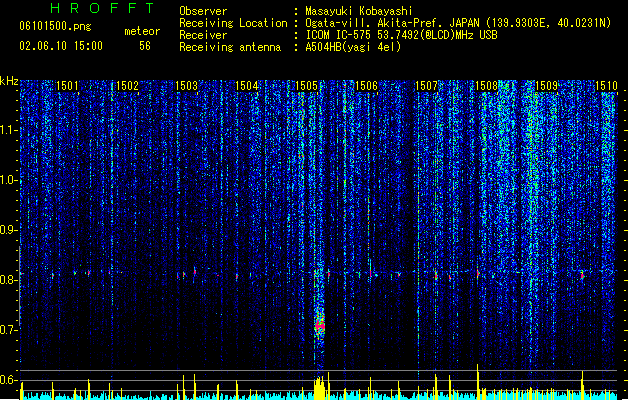Click the Observer label
Image resolution: width=629 pixels, height=400 pixels.
pyautogui.click(x=203, y=11)
